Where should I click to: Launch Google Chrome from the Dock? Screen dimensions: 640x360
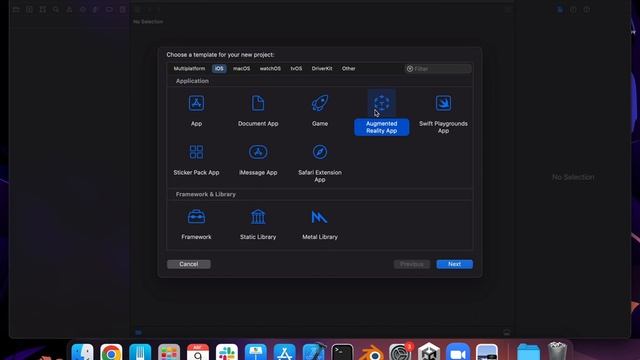pos(111,353)
